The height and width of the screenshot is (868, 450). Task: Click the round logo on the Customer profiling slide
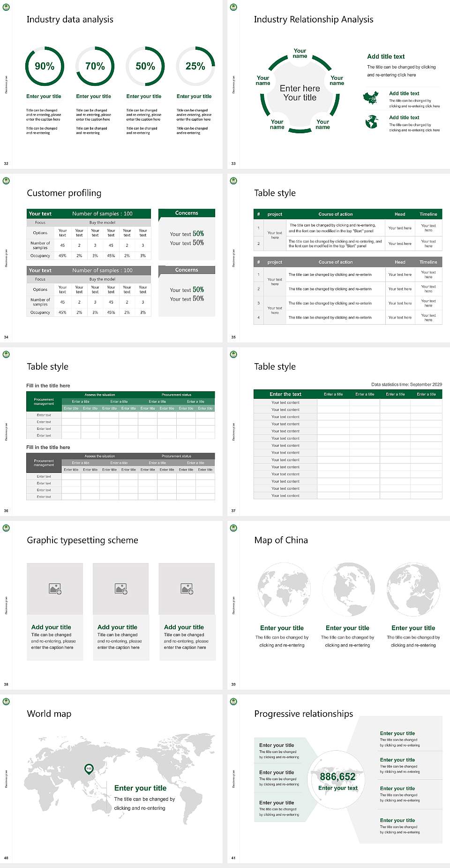point(6,181)
